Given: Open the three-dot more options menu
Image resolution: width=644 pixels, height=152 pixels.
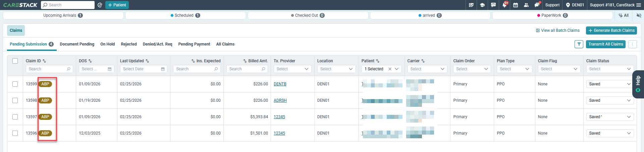Looking at the screenshot, I should tap(633, 44).
